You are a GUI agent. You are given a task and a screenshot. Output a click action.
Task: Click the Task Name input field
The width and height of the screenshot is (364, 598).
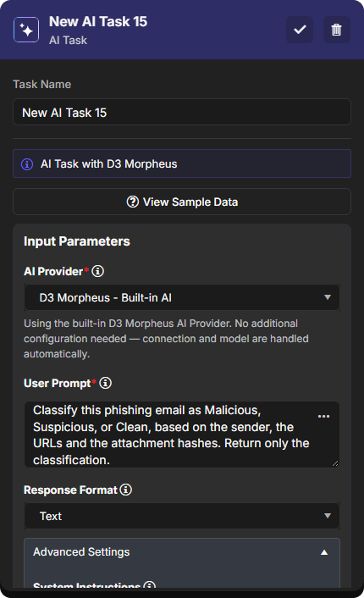pos(182,112)
